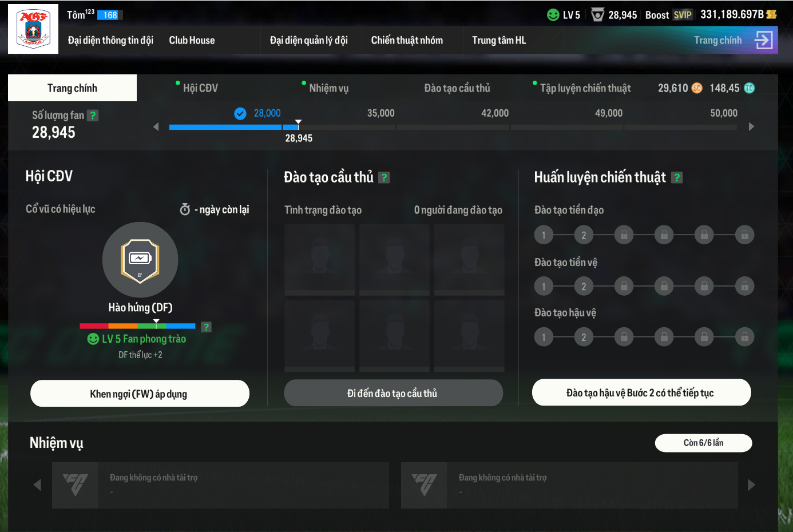Click the AGF club crest logo

coord(33,29)
